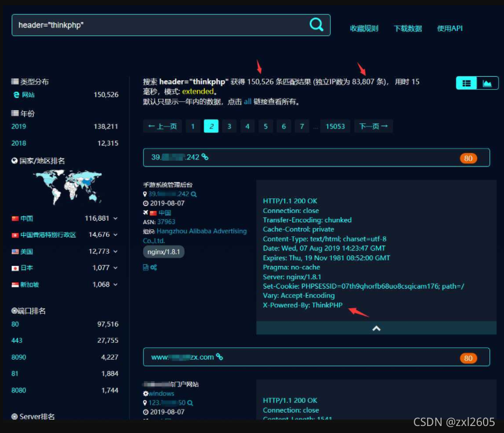Filter by port 443
The width and height of the screenshot is (504, 433).
pos(17,340)
